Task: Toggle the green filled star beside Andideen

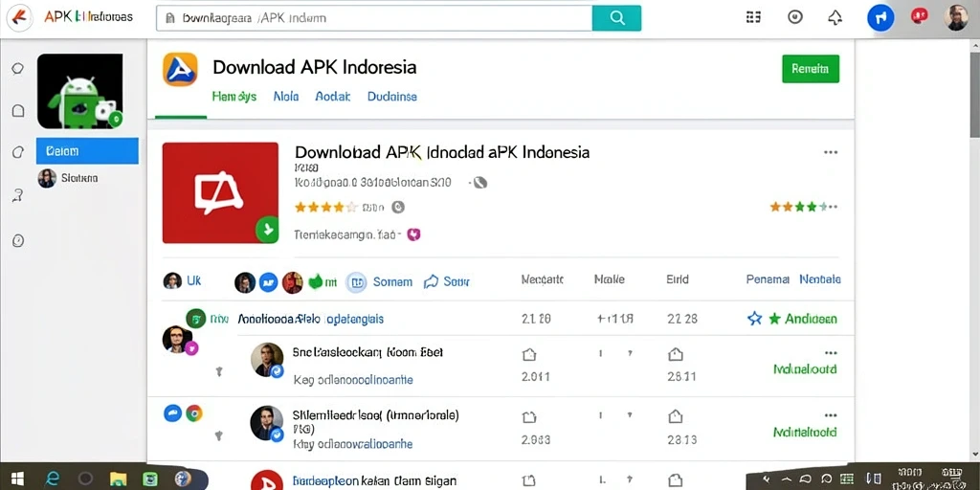Action: [x=774, y=319]
